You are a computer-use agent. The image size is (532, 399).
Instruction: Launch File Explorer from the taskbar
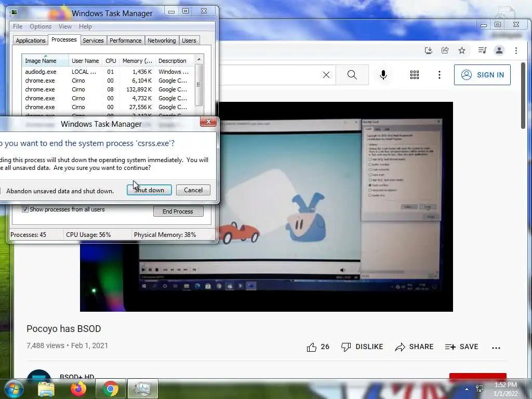coord(46,389)
